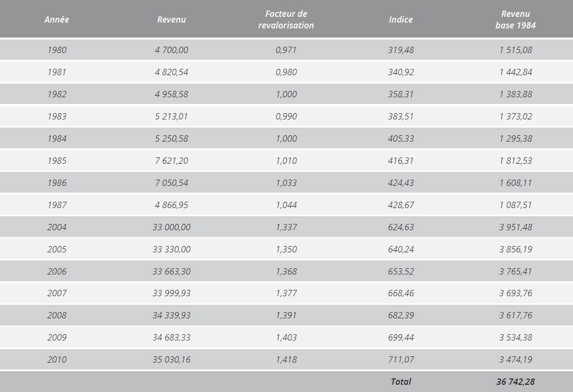The height and width of the screenshot is (392, 573).
Task: Select index value 424,43
Action: point(401,183)
